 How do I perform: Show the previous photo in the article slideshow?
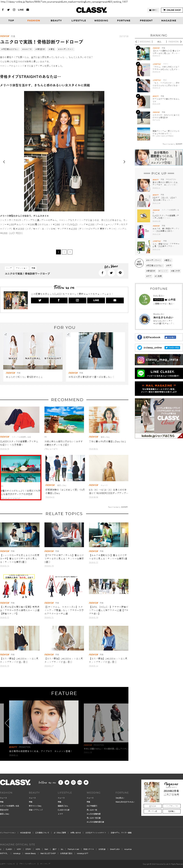point(4,162)
